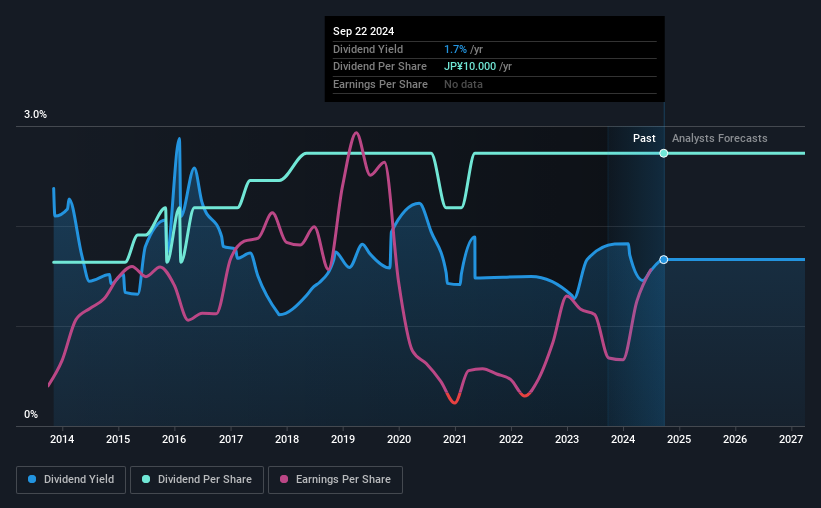Click the 2022 x-axis label
Image resolution: width=821 pixels, height=508 pixels.
(x=511, y=439)
